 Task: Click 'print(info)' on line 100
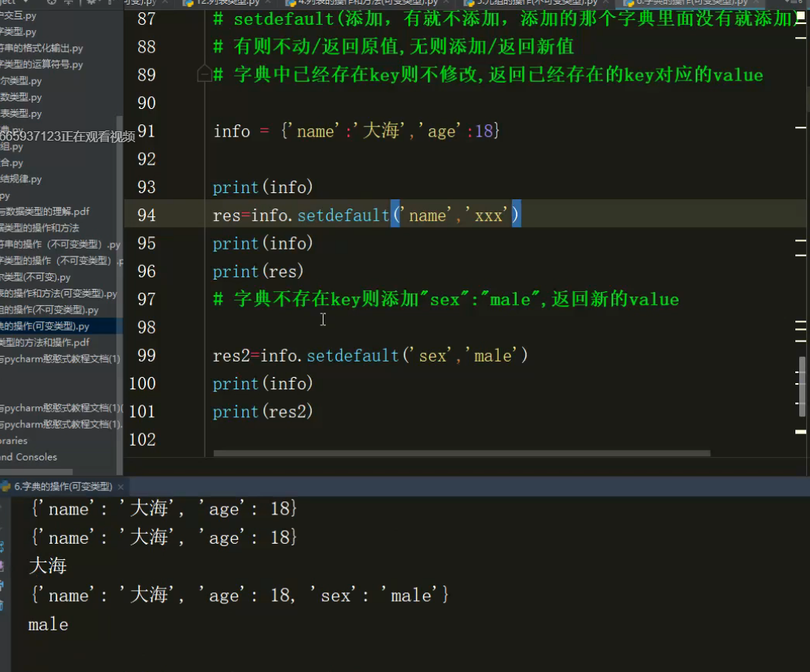263,384
